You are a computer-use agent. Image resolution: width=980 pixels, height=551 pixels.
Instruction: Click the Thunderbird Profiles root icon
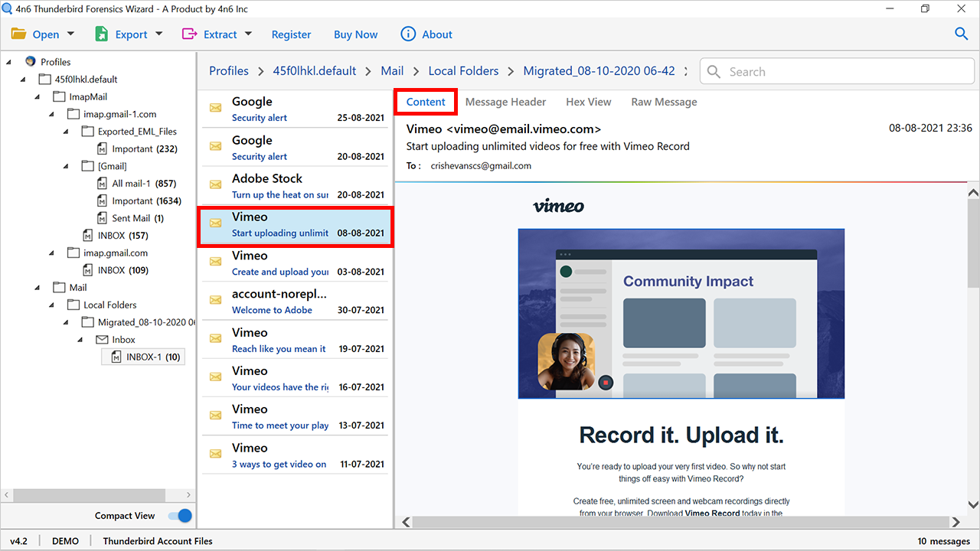(31, 61)
